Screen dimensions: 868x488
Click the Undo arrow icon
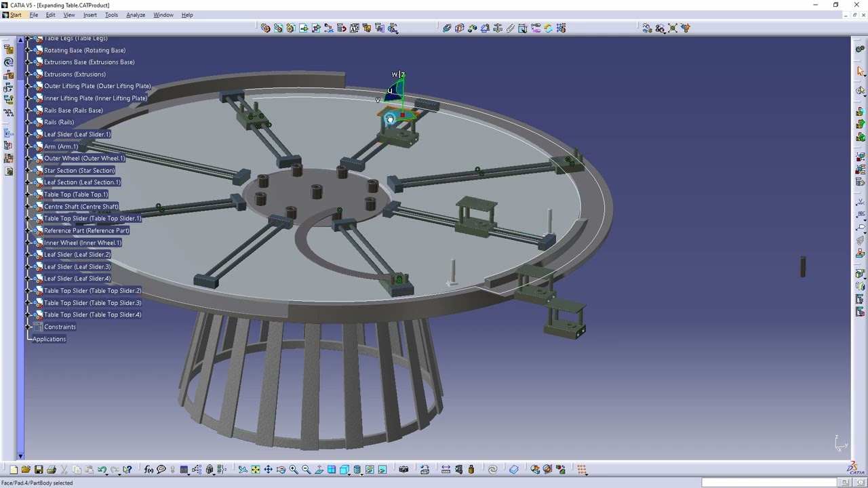coord(102,469)
